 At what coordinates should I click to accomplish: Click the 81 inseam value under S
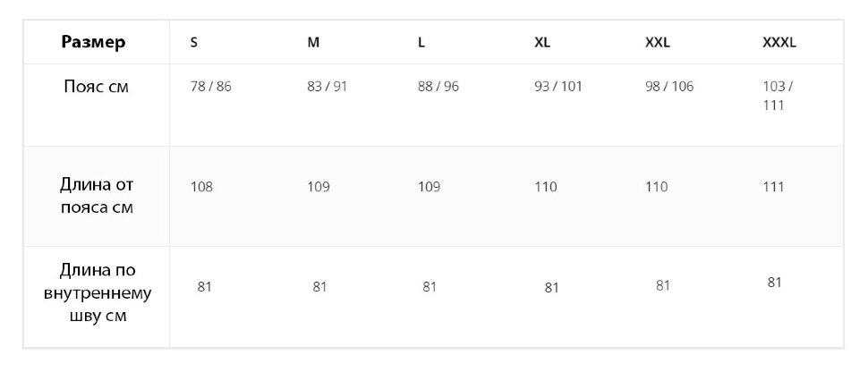[x=205, y=287]
